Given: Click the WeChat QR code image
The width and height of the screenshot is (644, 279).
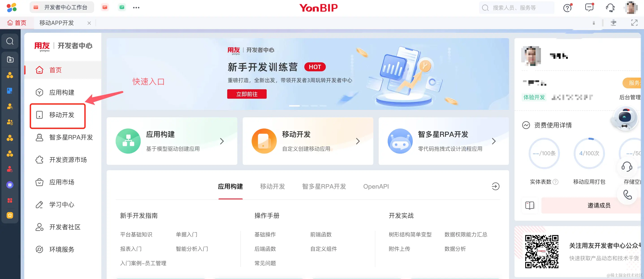Looking at the screenshot, I should coord(542,251).
